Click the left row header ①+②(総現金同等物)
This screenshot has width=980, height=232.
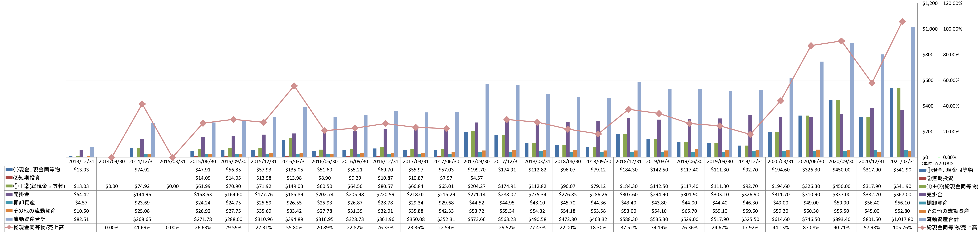(x=39, y=186)
